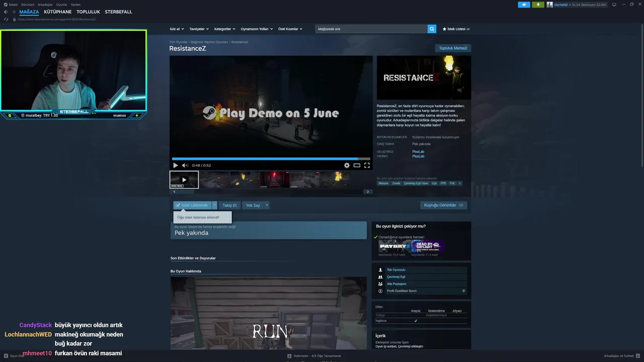Open the Görünüm menu
644x362 pixels.
28,5
